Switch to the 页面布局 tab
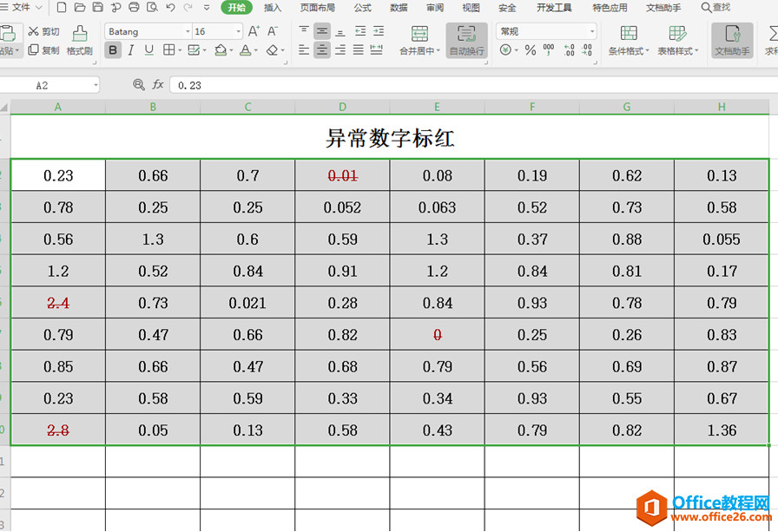 [318, 8]
